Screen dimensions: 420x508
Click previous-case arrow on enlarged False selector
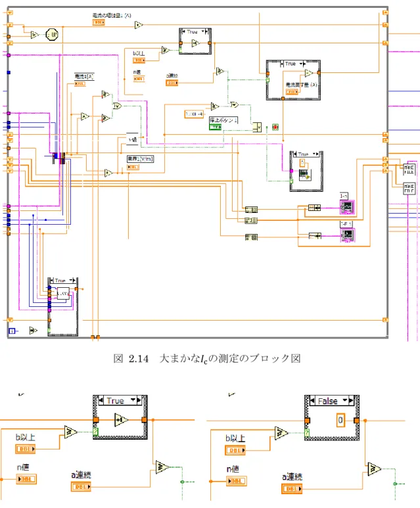pos(312,401)
